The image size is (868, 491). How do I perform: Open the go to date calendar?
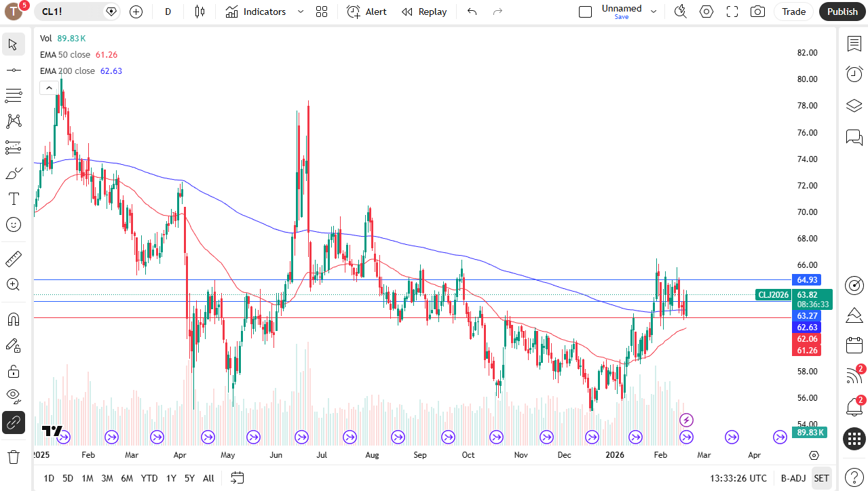[237, 478]
